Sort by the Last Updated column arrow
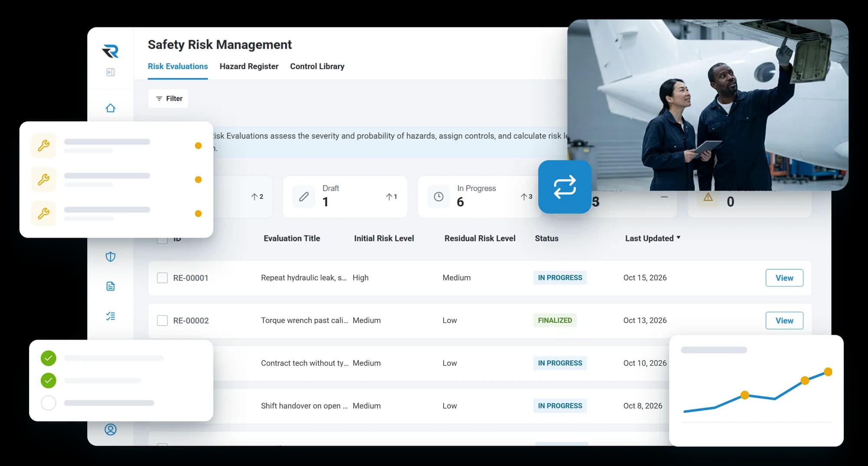Image resolution: width=868 pixels, height=466 pixels. pos(678,238)
